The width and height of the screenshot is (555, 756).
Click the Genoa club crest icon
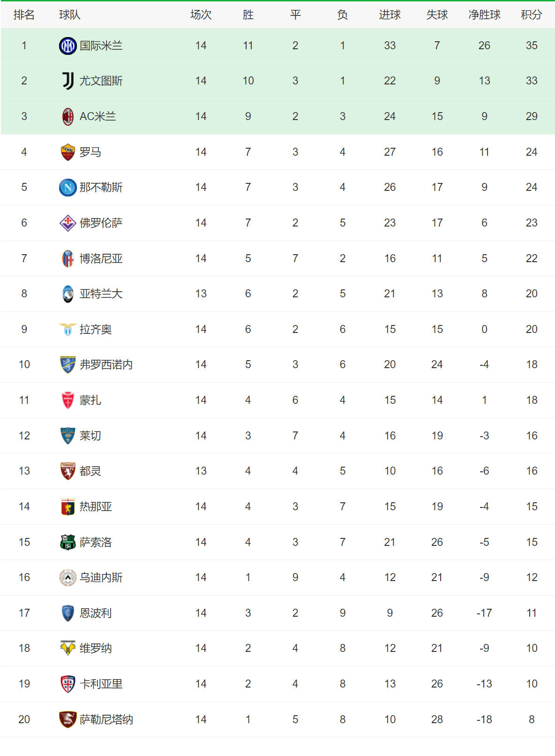coord(68,507)
